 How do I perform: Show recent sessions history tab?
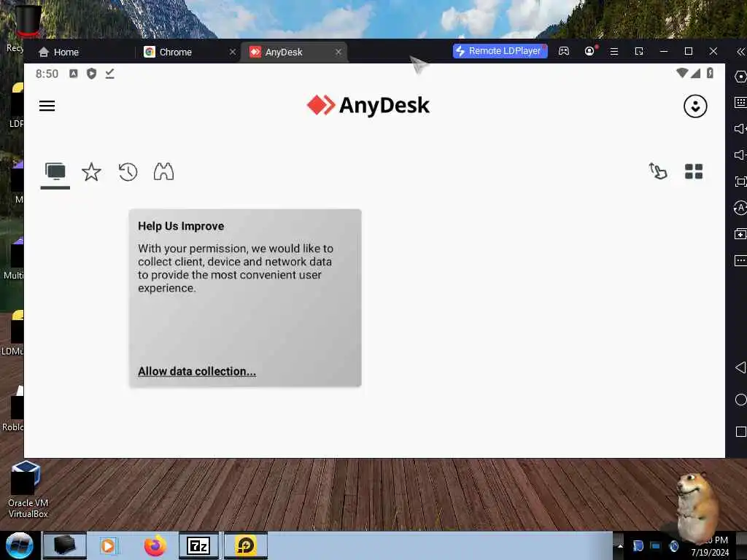pyautogui.click(x=128, y=172)
